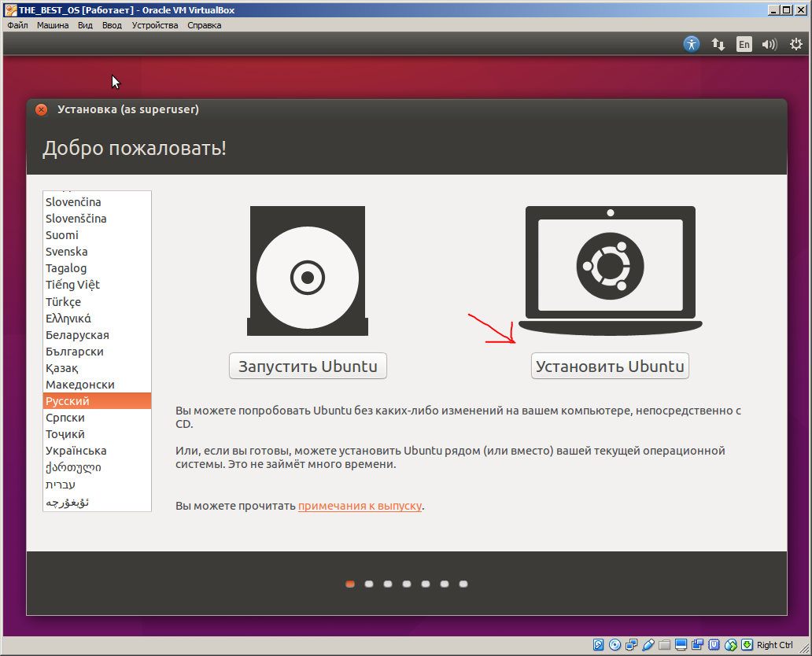Click the video capture status icon
This screenshot has height=656, width=812.
coord(698,645)
